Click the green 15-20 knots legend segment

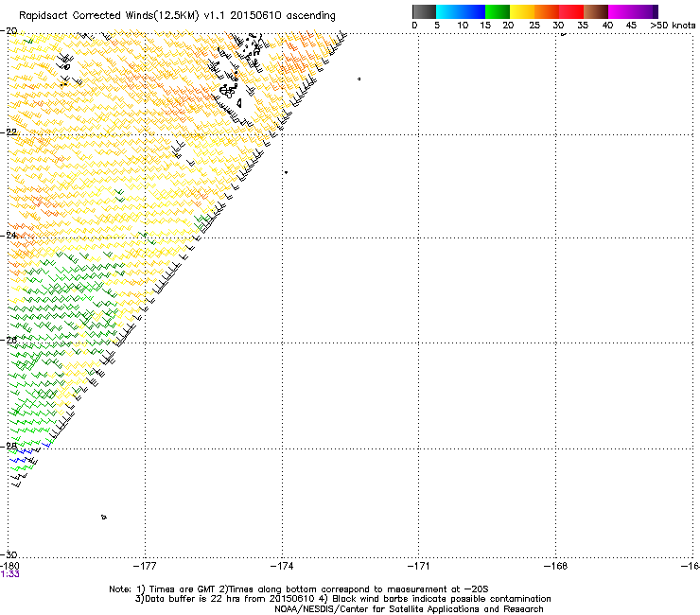click(498, 11)
